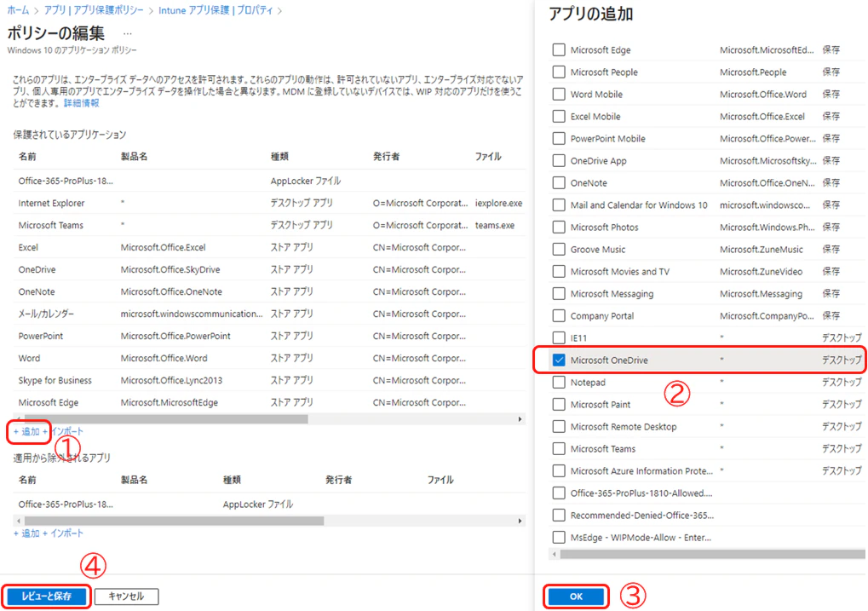Click 追加 under exempt apps

click(26, 533)
